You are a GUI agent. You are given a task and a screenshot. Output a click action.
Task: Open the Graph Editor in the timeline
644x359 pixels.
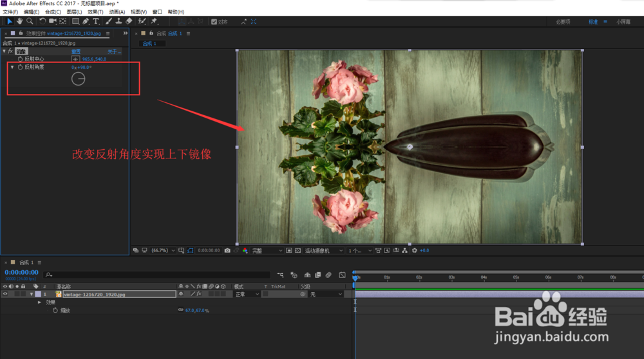(x=342, y=275)
